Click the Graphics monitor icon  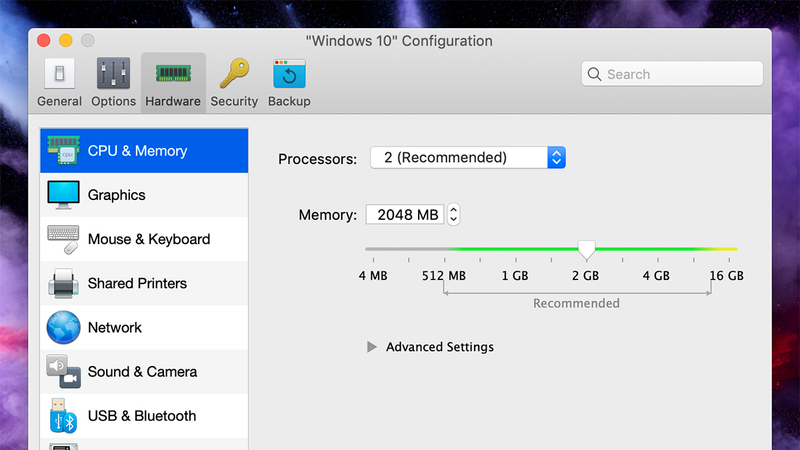tap(63, 195)
